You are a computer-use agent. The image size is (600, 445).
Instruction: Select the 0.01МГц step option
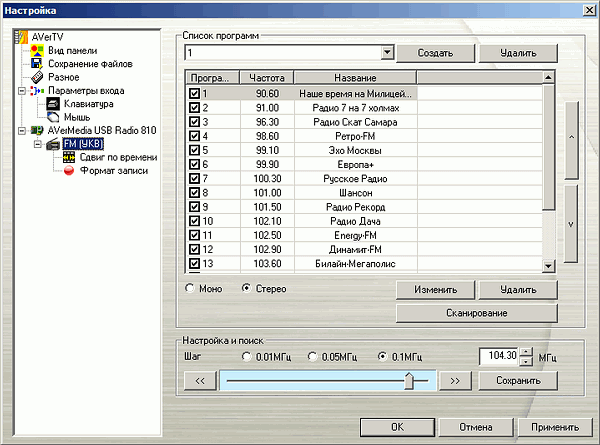coord(246,357)
